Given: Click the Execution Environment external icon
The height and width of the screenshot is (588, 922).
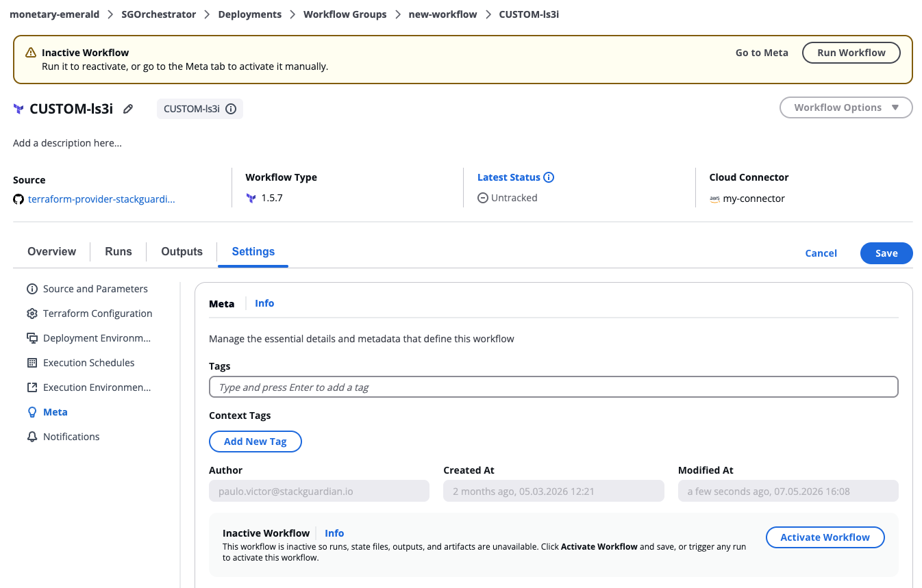Looking at the screenshot, I should click(32, 387).
